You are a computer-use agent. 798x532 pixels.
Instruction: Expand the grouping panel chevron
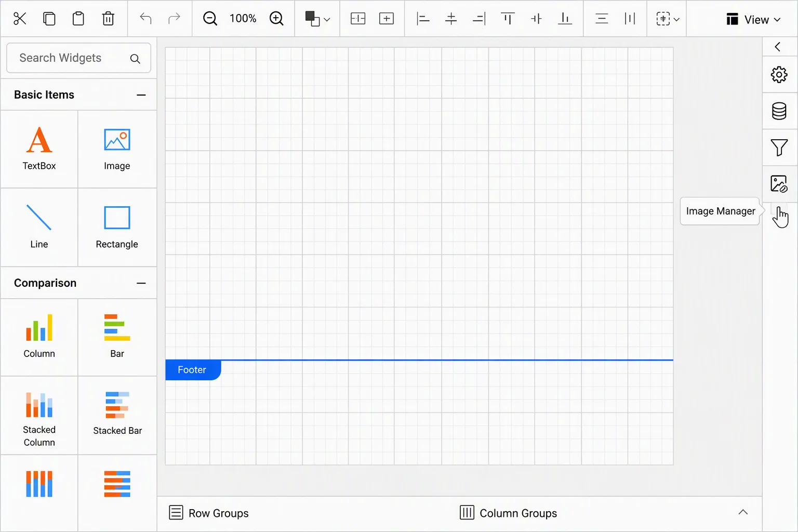coord(743,512)
